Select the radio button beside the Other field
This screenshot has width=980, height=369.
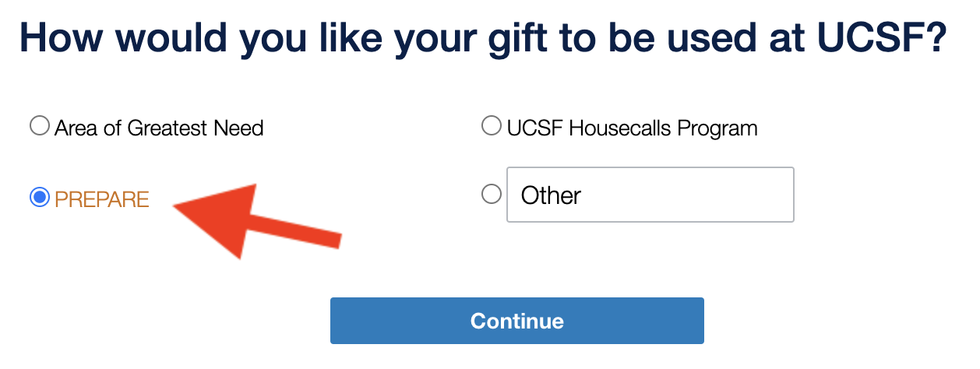pos(492,194)
